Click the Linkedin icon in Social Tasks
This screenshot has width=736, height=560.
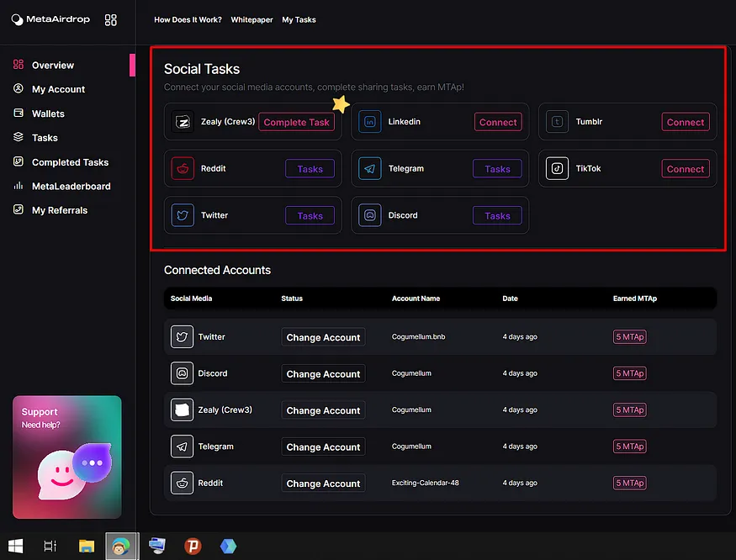point(370,122)
